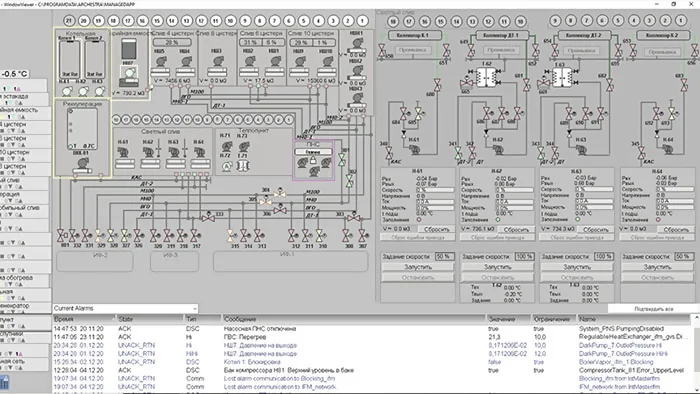This screenshot has height=394, width=700.
Task: Click the Сообщение column header
Action: pos(353,319)
